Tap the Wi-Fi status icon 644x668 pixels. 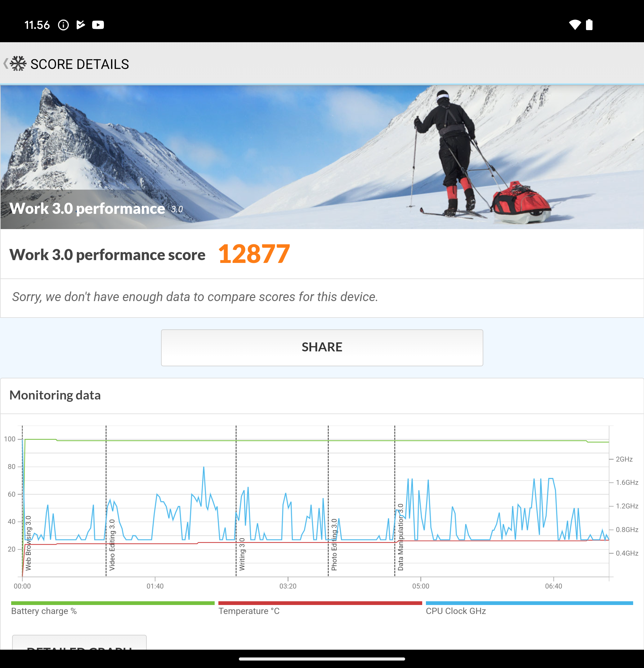tap(575, 25)
